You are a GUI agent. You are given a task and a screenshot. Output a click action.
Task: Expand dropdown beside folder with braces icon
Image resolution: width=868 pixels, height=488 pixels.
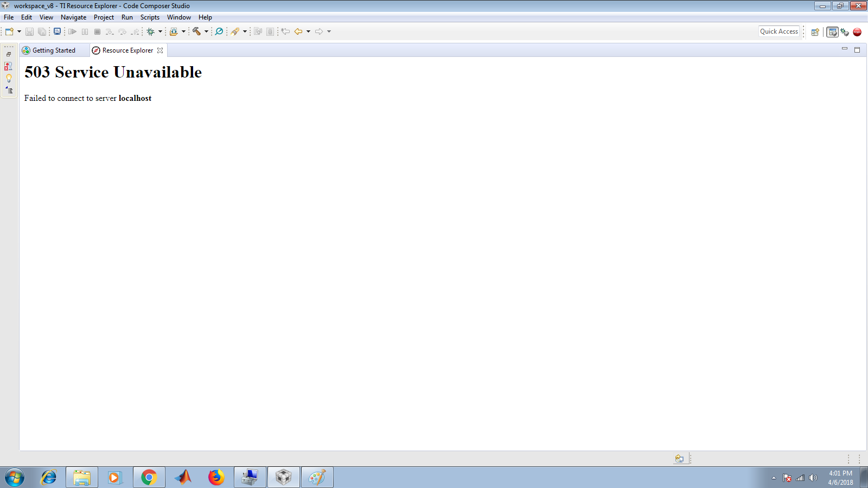(x=183, y=31)
